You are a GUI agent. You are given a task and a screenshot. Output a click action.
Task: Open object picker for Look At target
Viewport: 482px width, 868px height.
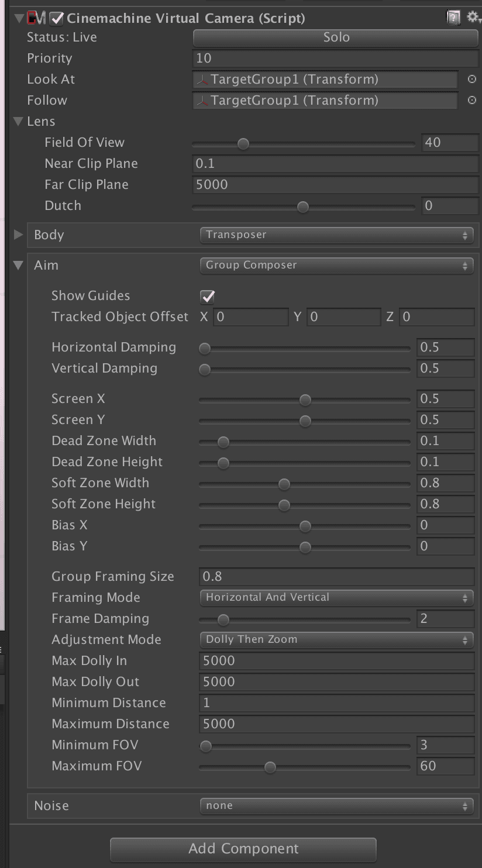pos(471,79)
